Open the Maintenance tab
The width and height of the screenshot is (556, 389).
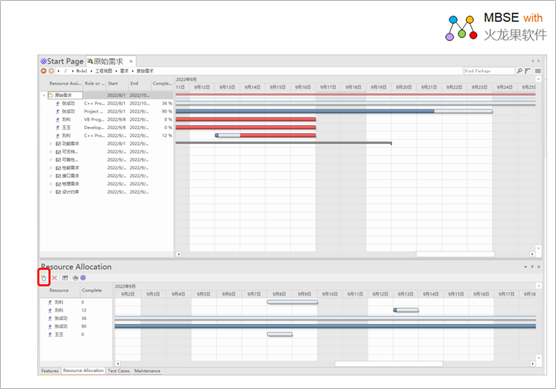(147, 371)
